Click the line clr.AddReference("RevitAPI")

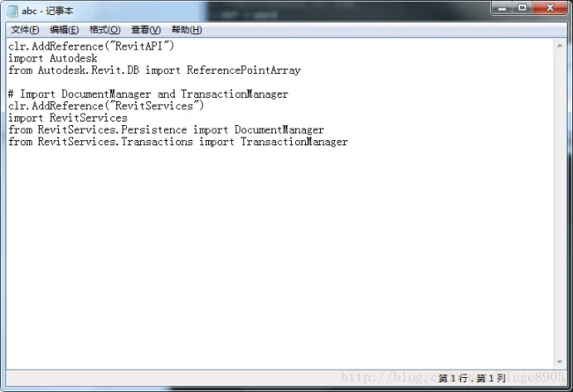[x=92, y=47]
